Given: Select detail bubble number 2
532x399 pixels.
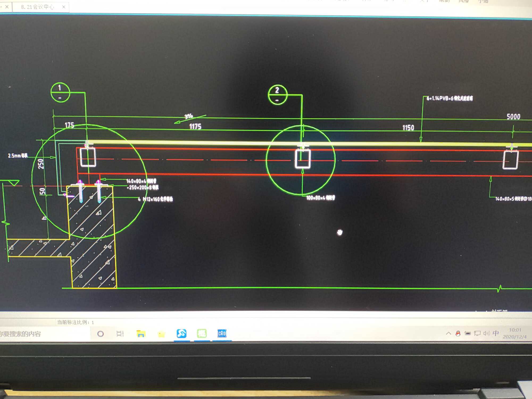Looking at the screenshot, I should [278, 95].
